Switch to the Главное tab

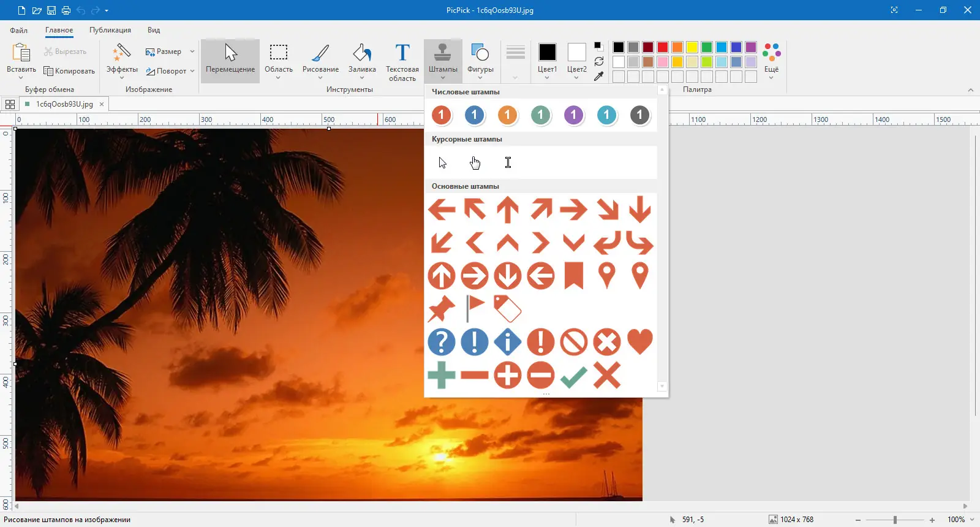[x=59, y=30]
